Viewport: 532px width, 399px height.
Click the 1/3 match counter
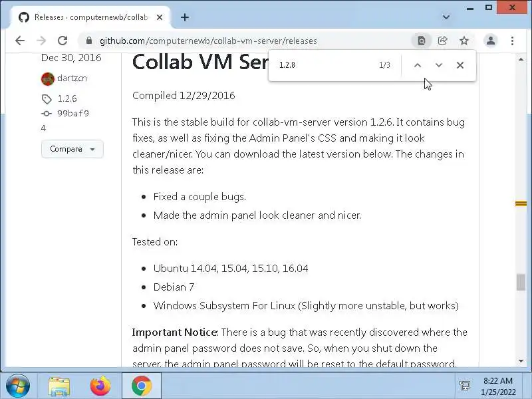point(384,65)
